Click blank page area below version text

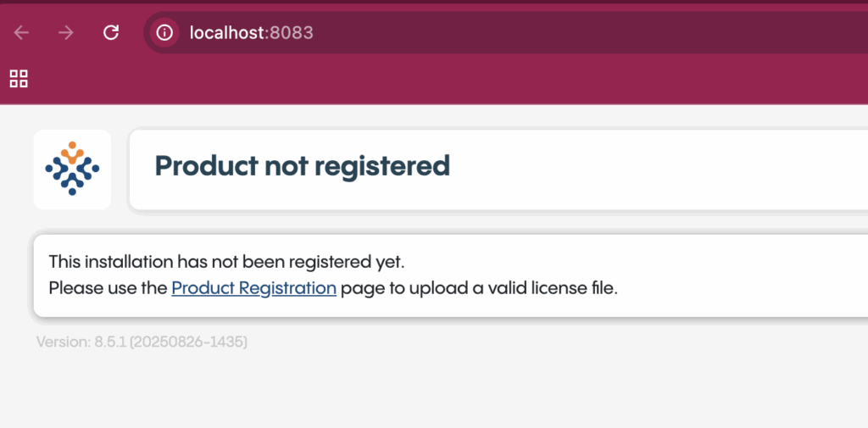coord(424,390)
